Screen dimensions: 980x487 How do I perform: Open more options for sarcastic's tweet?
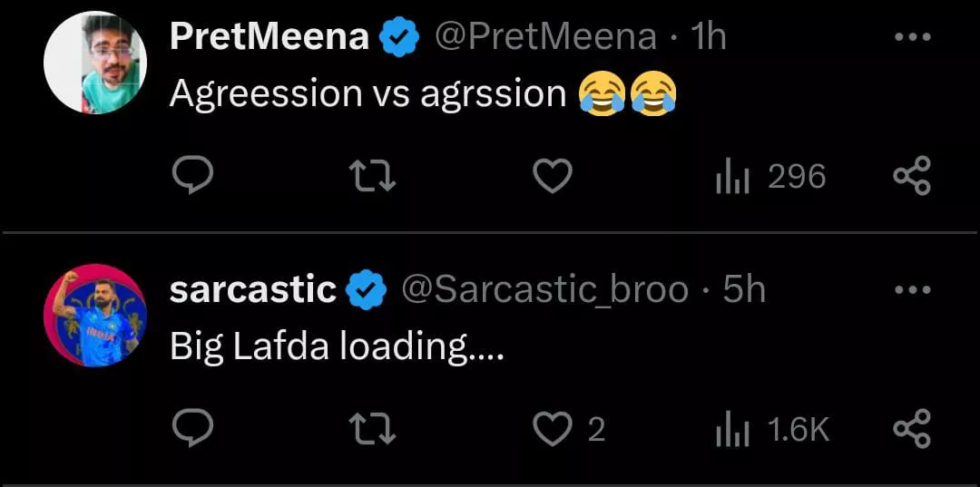(912, 290)
